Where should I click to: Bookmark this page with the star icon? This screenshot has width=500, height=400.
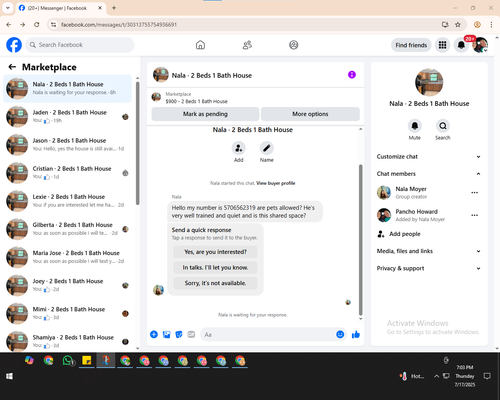(458, 25)
